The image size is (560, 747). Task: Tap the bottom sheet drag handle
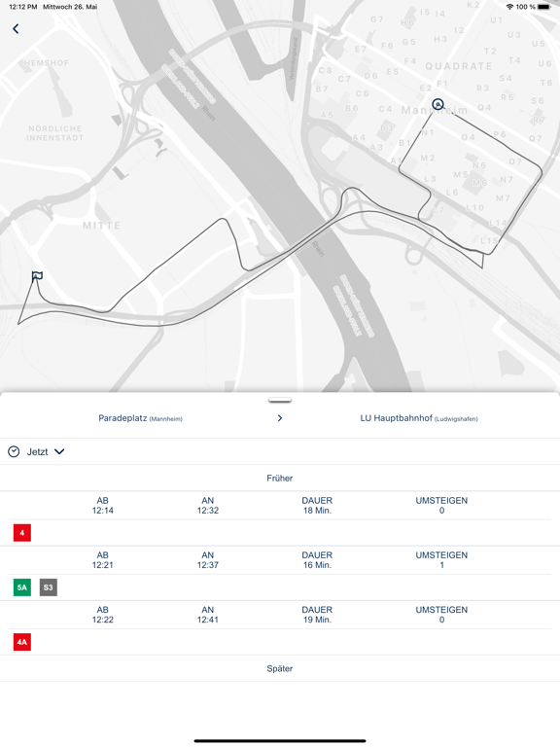coord(280,400)
